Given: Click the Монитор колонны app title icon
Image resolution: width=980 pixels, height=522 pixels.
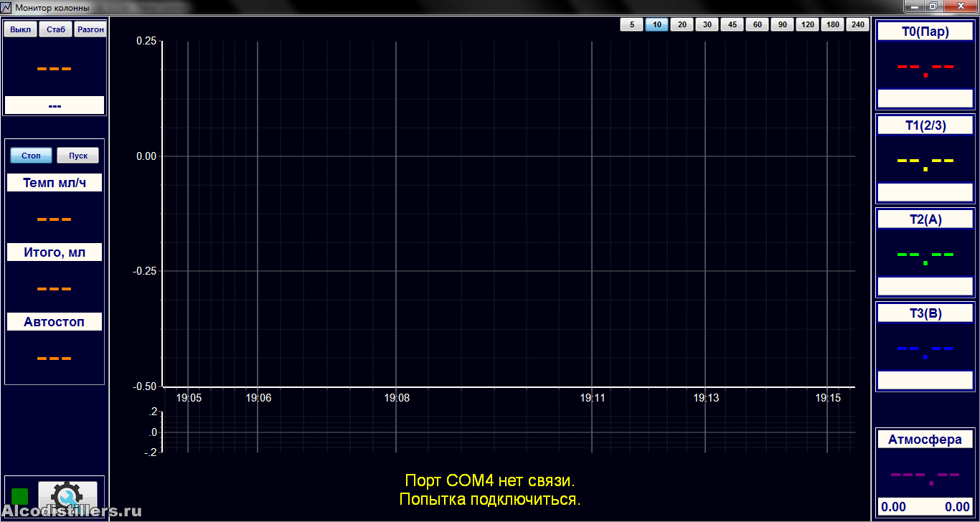Looking at the screenshot, I should coord(6,7).
